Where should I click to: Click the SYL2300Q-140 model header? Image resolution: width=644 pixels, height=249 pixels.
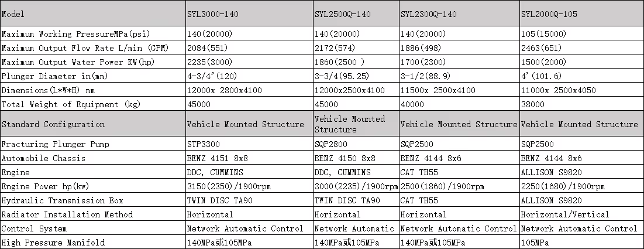(430, 13)
